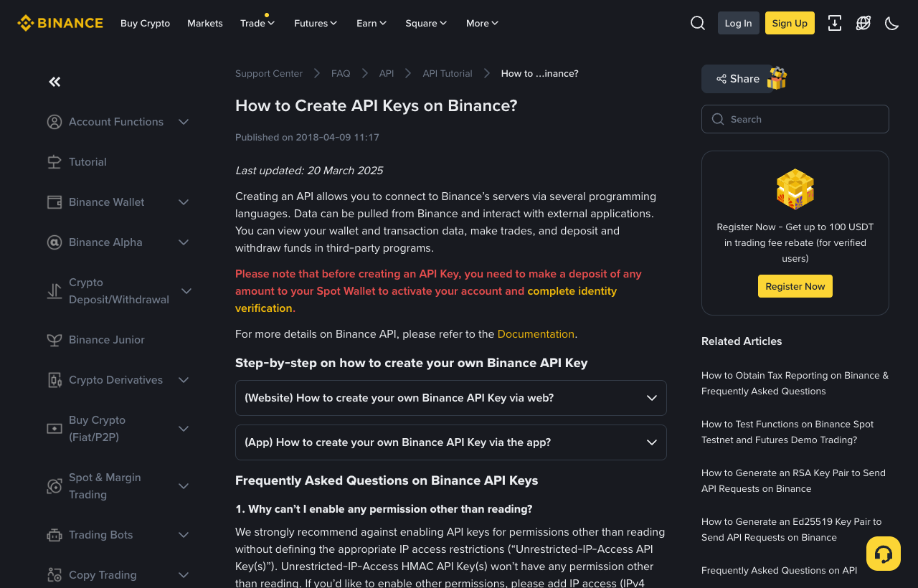Click the Tutorial signpost icon
918x588 pixels.
click(55, 162)
